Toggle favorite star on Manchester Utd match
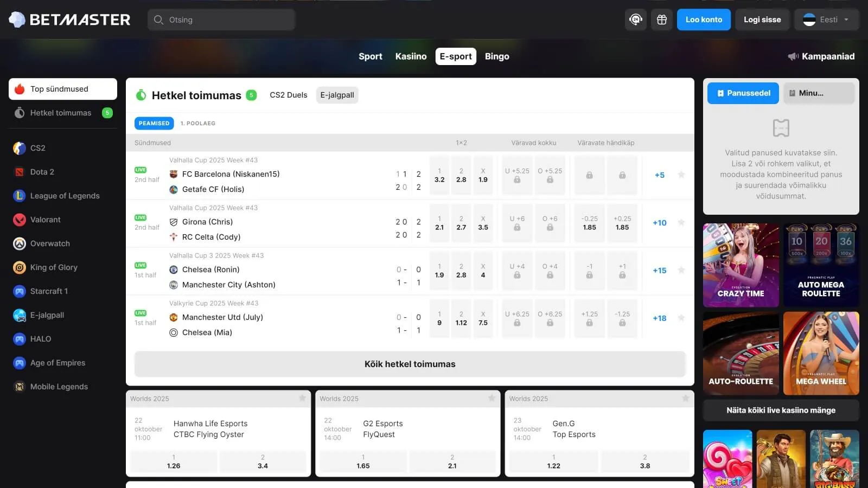 click(681, 318)
